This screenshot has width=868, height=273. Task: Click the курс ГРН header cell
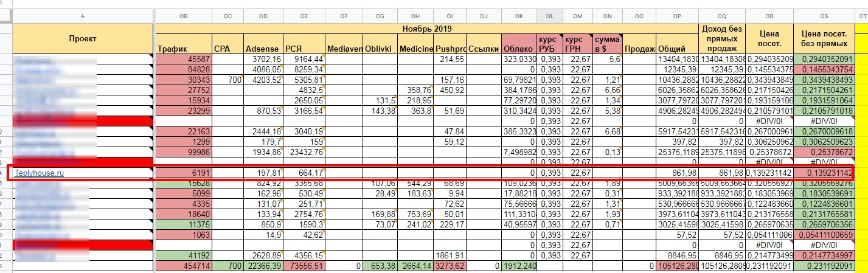coord(577,44)
